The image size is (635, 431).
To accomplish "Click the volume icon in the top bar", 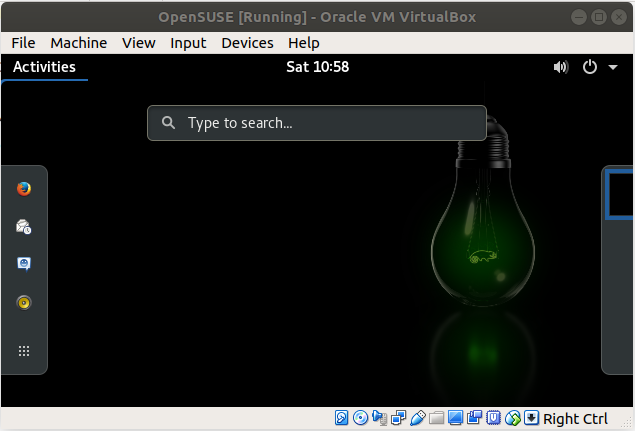I will (561, 67).
